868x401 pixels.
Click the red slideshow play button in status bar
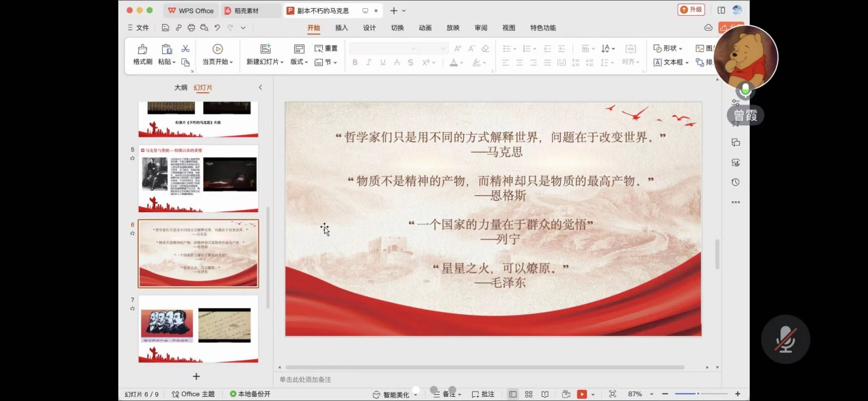581,394
